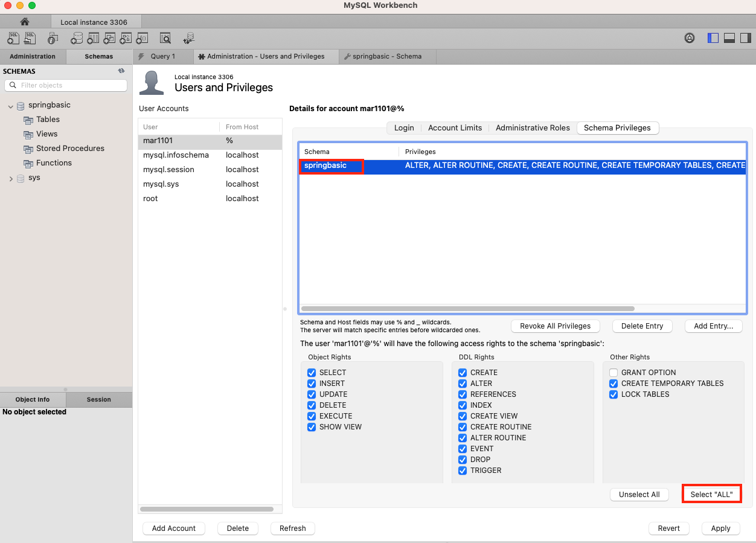Switch to the Login tab

404,128
